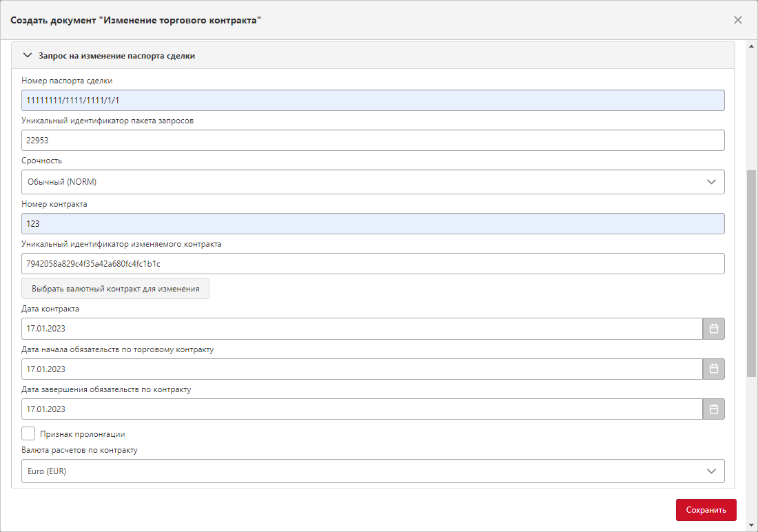Click scrollbar up arrow
This screenshot has width=758, height=532.
751,46
